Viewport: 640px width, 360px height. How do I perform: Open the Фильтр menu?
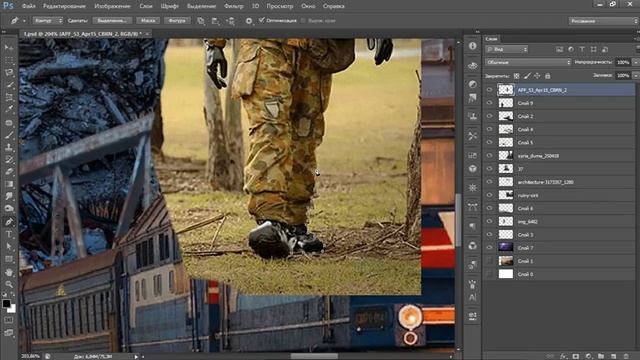234,6
